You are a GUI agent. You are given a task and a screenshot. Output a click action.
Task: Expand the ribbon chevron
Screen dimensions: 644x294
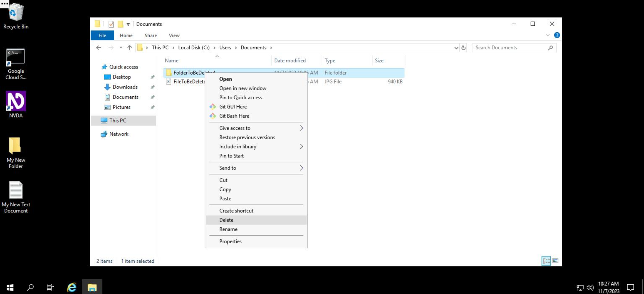(x=548, y=35)
